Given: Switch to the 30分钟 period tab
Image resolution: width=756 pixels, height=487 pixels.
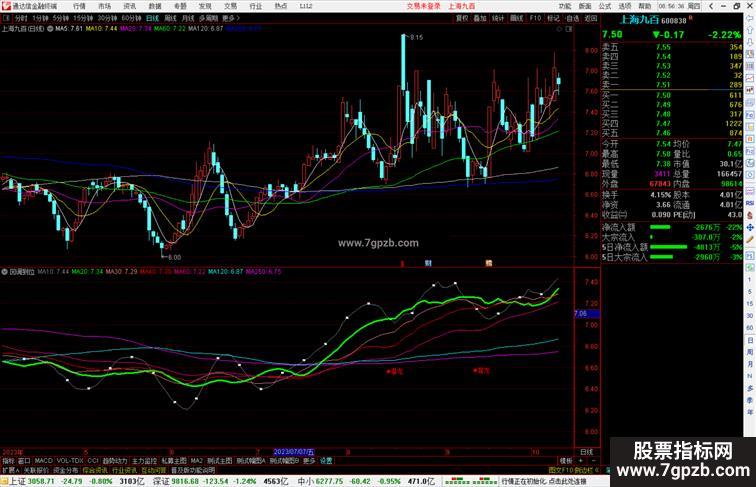Looking at the screenshot, I should coord(107,18).
